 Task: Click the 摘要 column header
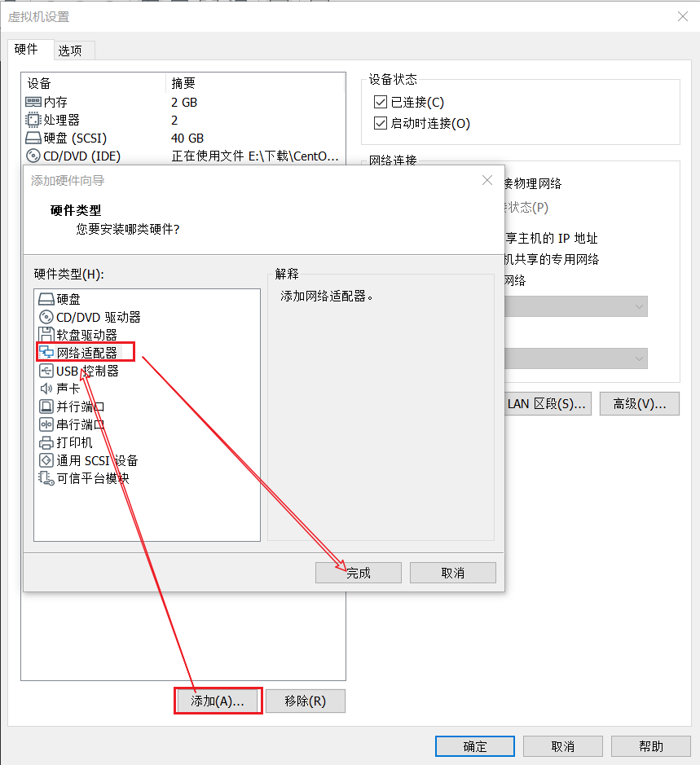(183, 83)
